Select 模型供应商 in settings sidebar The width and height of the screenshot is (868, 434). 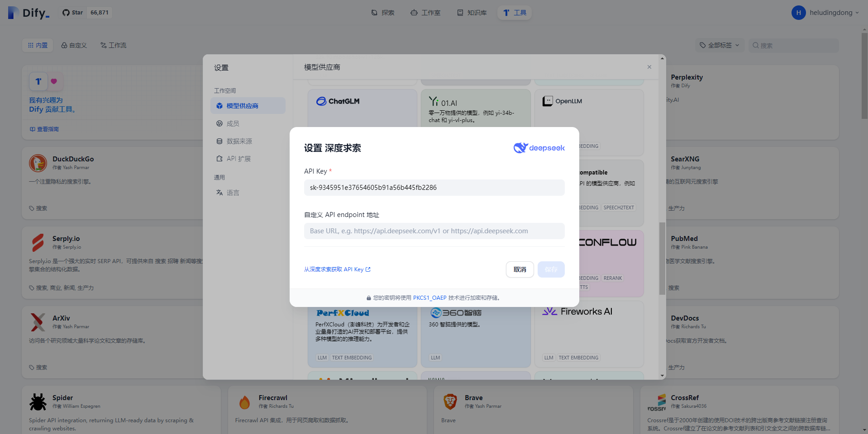pyautogui.click(x=248, y=106)
